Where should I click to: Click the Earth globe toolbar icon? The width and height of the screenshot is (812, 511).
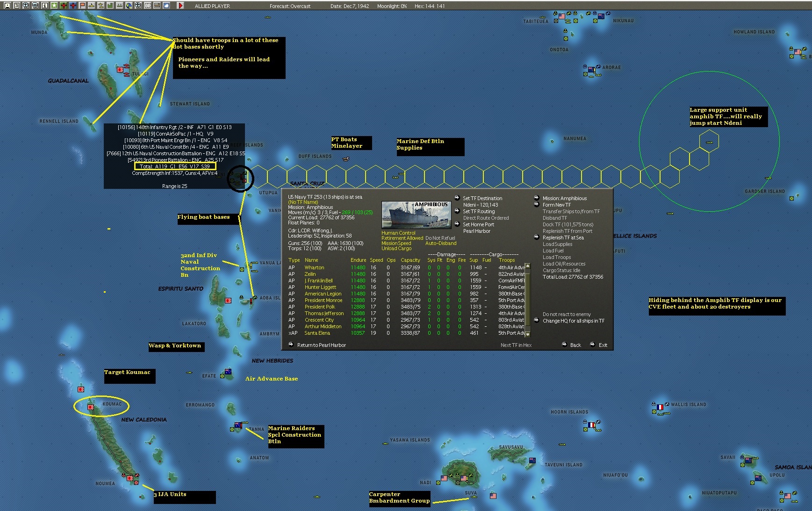129,6
